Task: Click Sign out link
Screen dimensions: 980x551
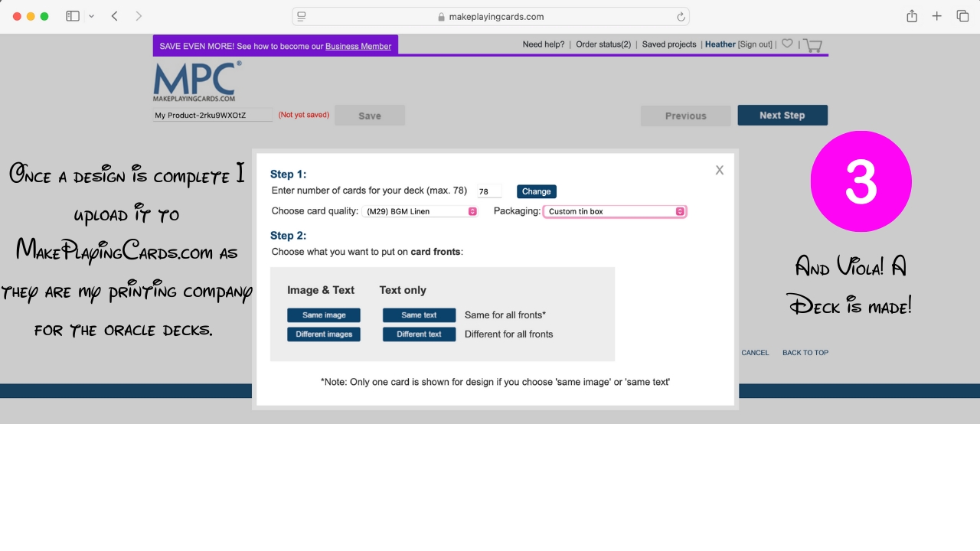Action: point(755,44)
